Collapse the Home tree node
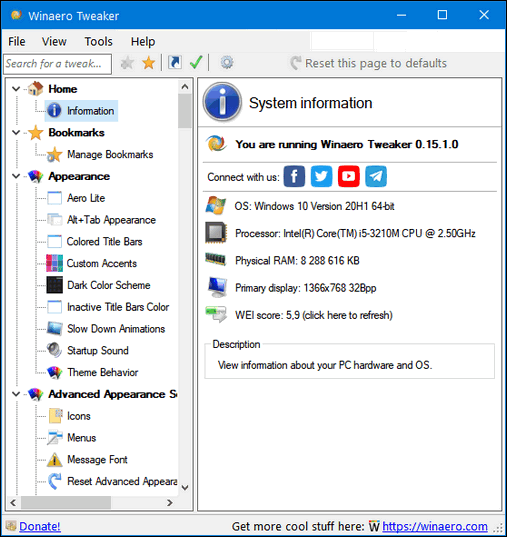Screen dimensions: 507x537 (16, 89)
